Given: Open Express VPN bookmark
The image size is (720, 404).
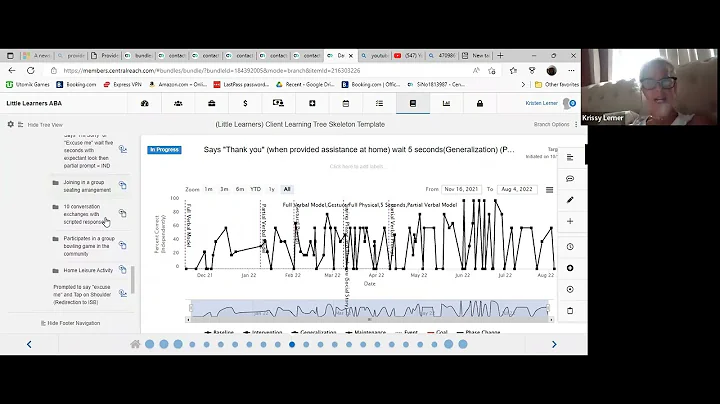Looking at the screenshot, I should coord(122,84).
